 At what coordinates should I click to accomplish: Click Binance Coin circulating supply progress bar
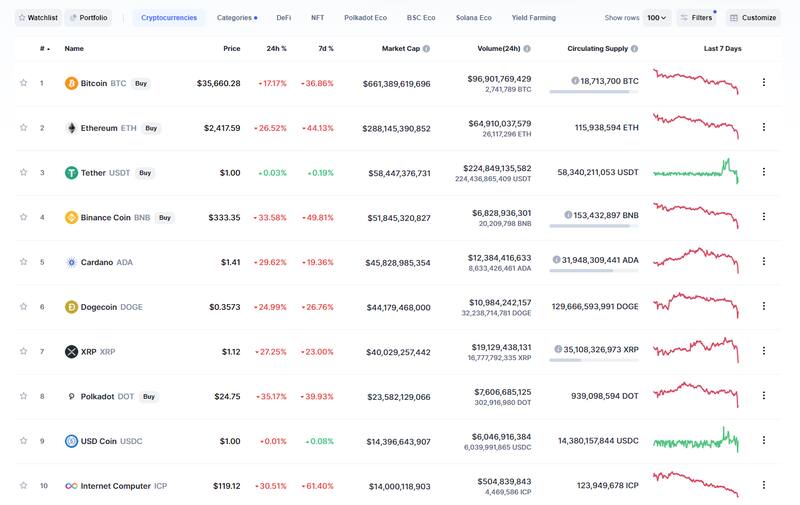coord(593,226)
